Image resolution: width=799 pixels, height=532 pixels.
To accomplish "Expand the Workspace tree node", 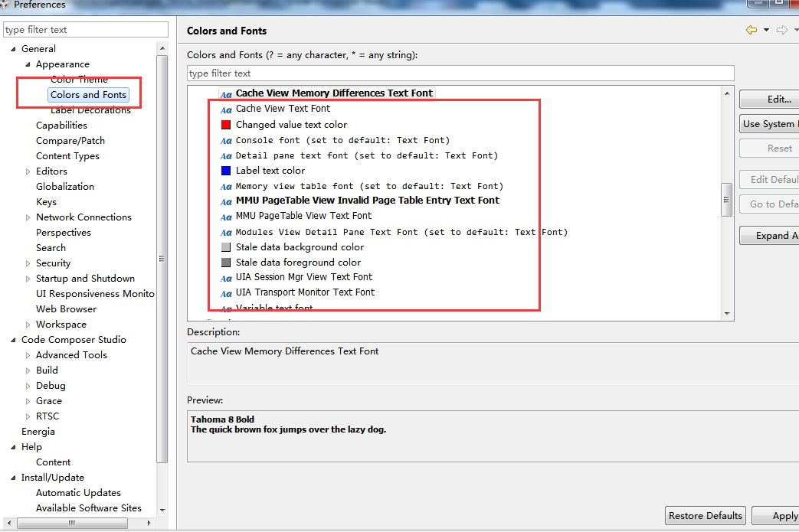I will tap(28, 325).
